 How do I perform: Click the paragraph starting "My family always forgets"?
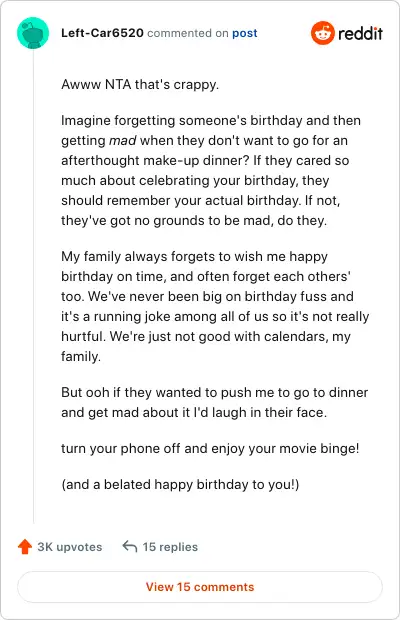click(215, 306)
